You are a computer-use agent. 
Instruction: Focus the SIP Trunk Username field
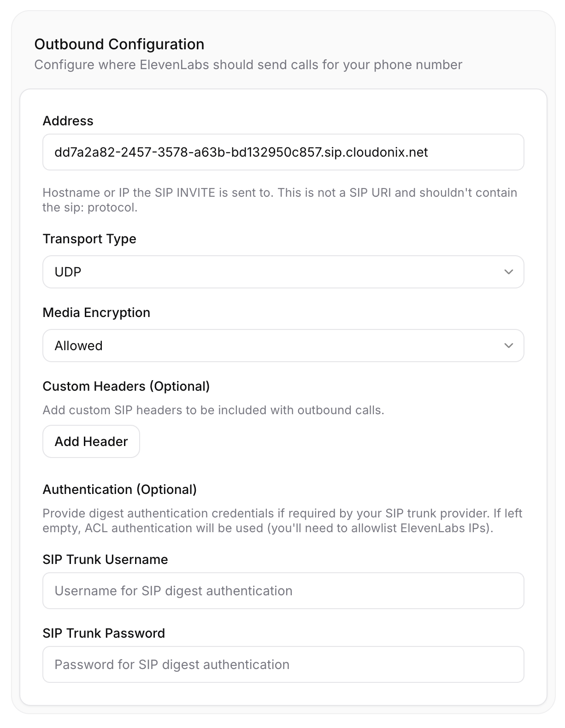tap(283, 591)
